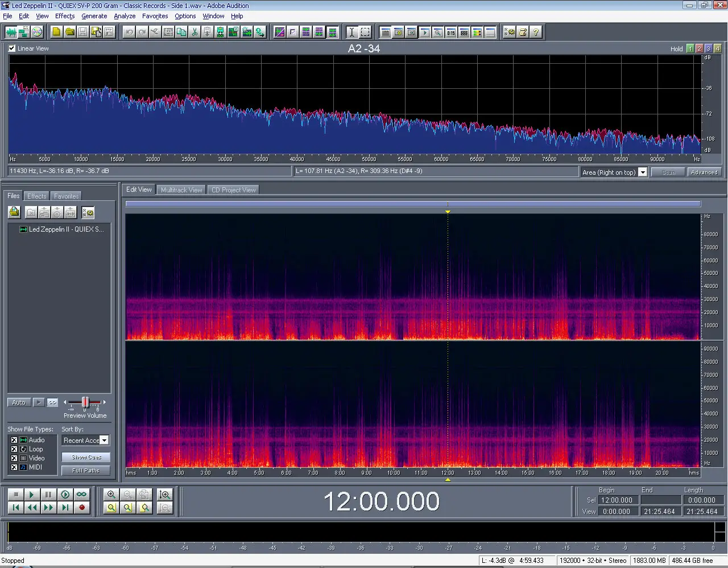Image resolution: width=728 pixels, height=568 pixels.
Task: Click the Record button in transport controls
Action: click(x=82, y=507)
